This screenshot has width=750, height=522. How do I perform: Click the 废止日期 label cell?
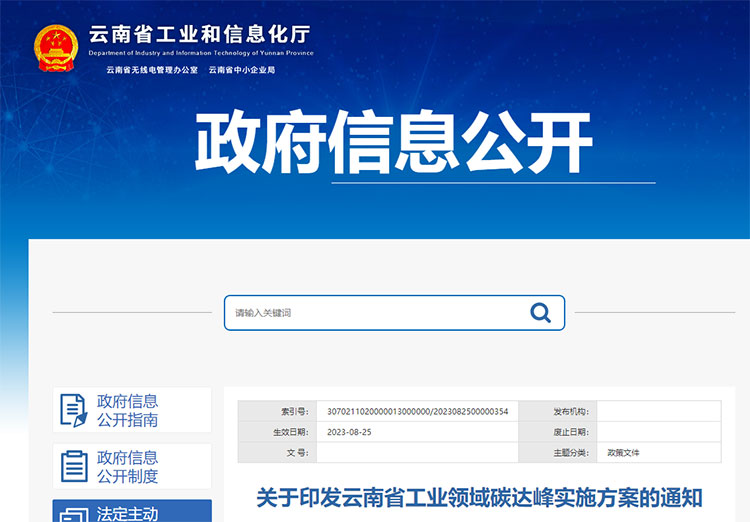tap(571, 432)
